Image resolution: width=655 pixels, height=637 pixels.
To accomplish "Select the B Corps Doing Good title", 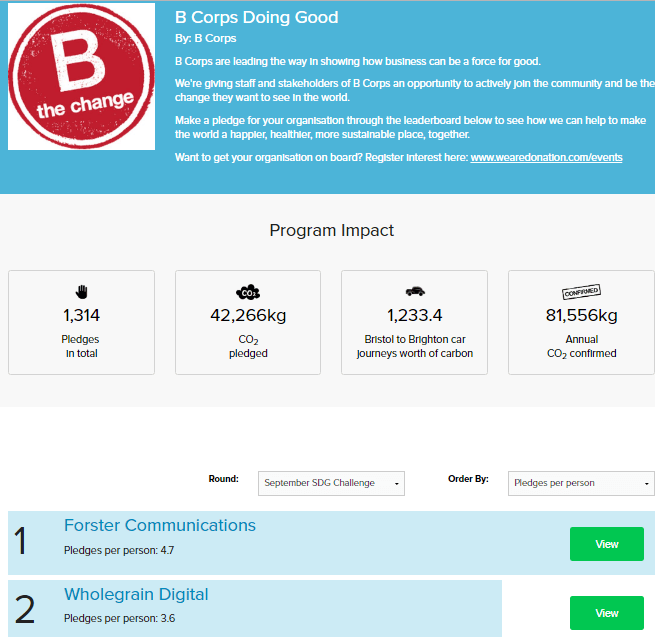I will pyautogui.click(x=256, y=18).
